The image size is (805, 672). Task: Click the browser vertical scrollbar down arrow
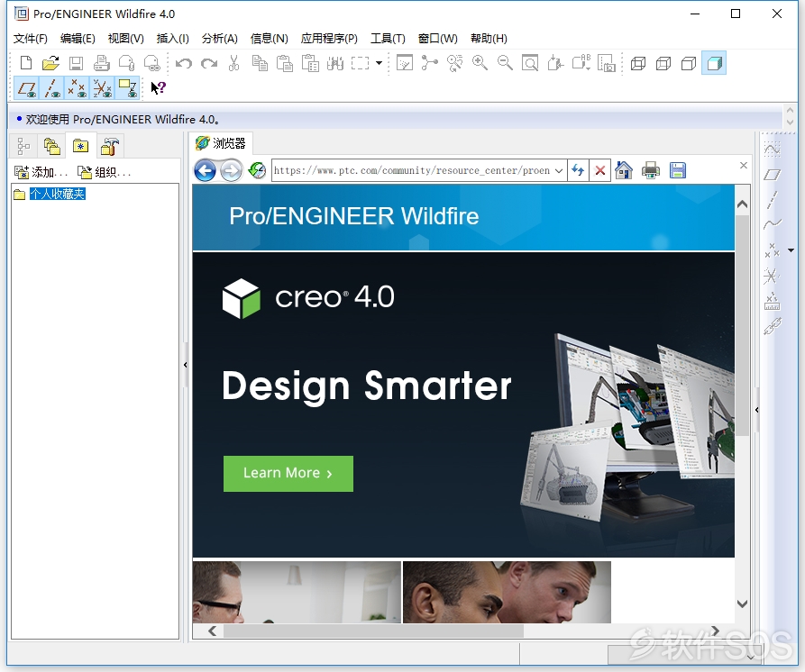tap(742, 604)
